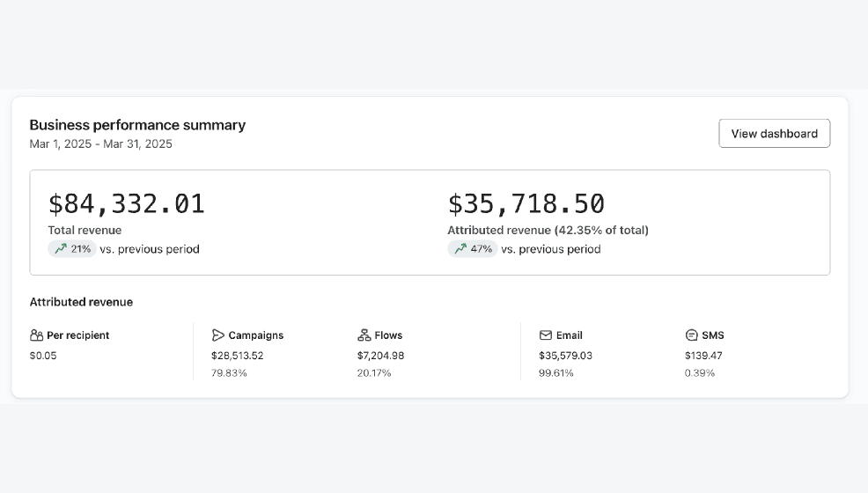Select the 47% change badge

click(472, 249)
